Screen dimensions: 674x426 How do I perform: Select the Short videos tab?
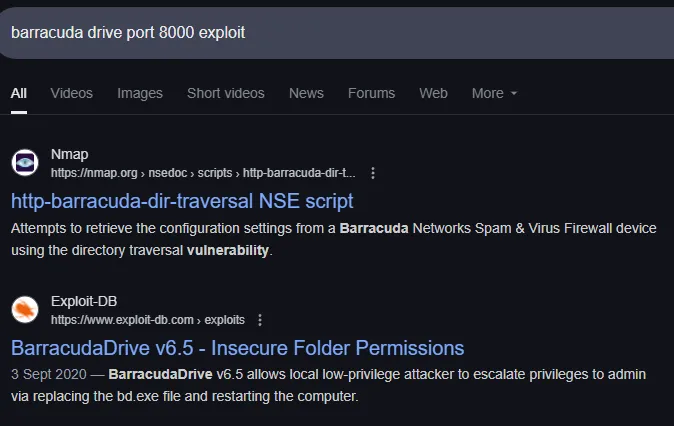click(226, 93)
